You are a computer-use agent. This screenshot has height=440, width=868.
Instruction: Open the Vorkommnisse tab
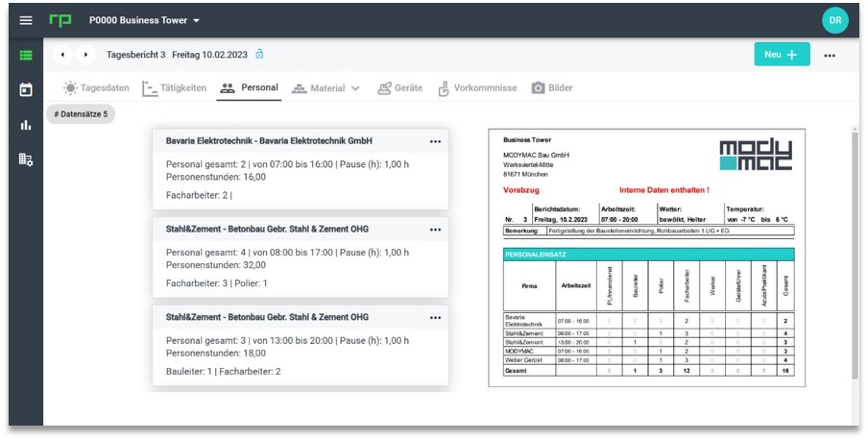(477, 88)
